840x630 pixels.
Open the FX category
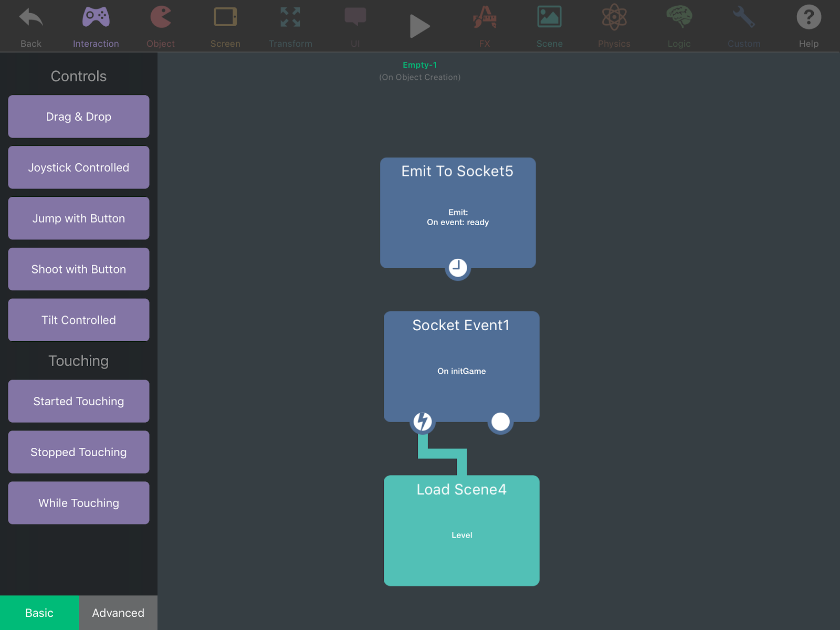tap(485, 26)
